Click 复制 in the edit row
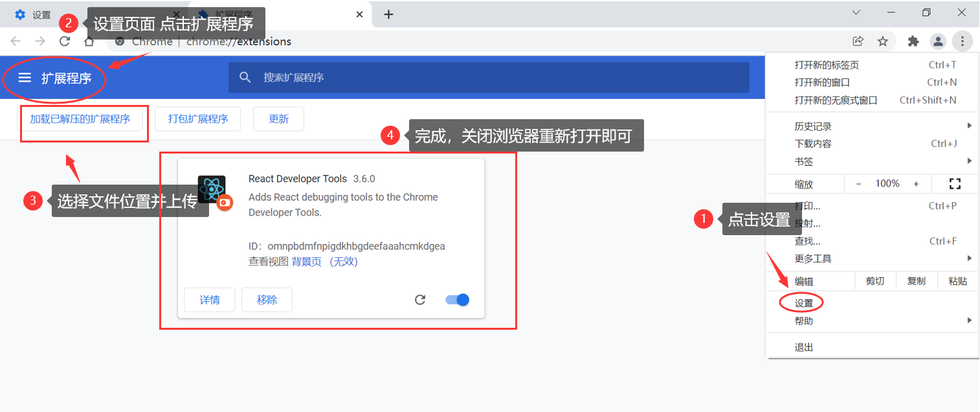 coord(917,281)
